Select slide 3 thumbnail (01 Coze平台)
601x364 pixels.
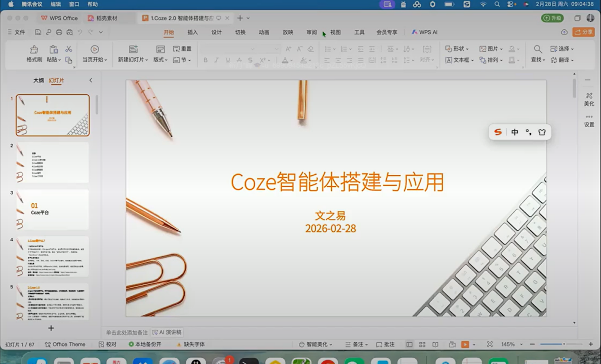point(53,209)
